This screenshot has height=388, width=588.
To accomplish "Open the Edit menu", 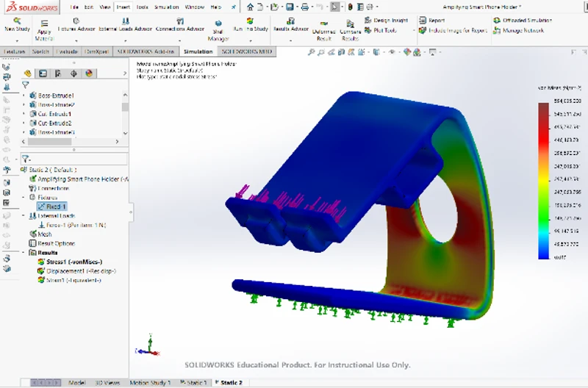I will coord(89,7).
